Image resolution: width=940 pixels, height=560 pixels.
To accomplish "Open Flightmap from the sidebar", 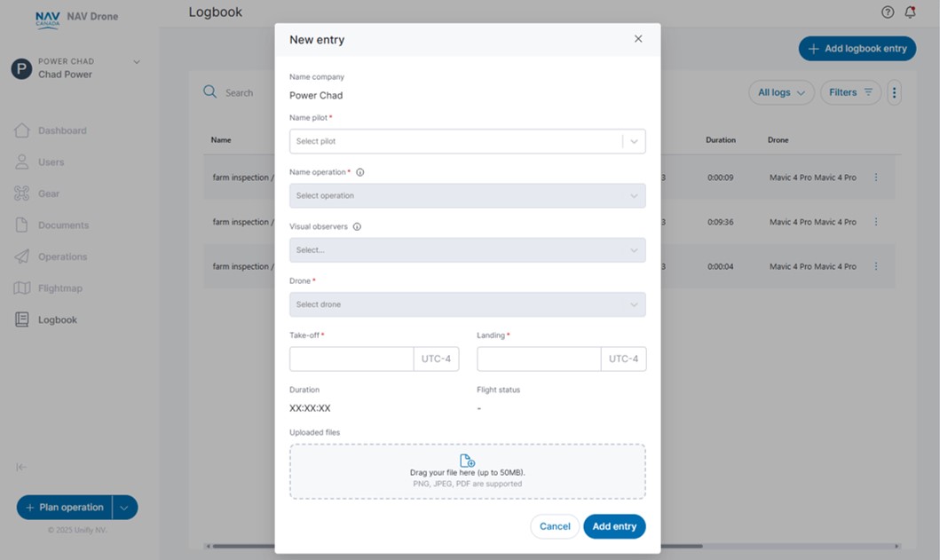I will click(59, 288).
